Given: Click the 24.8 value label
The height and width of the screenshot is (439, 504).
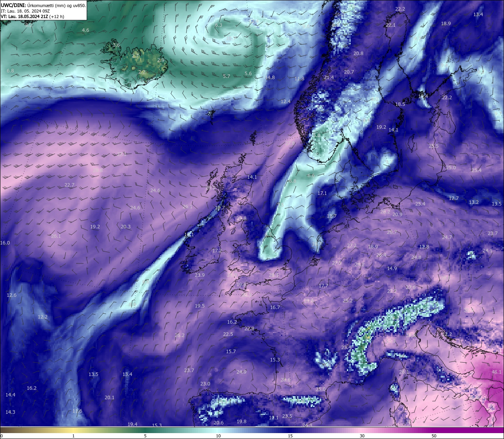Looking at the screenshot, I should pos(416,257).
